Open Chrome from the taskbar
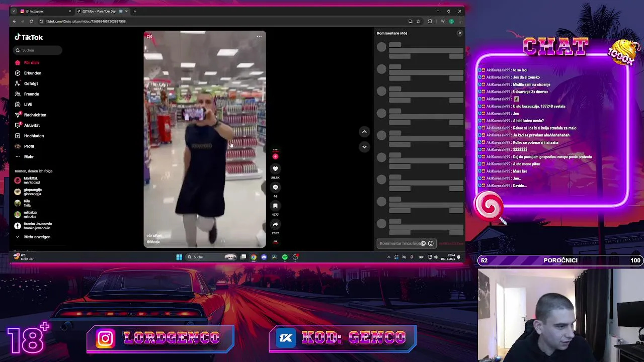The width and height of the screenshot is (644, 362). point(254,257)
